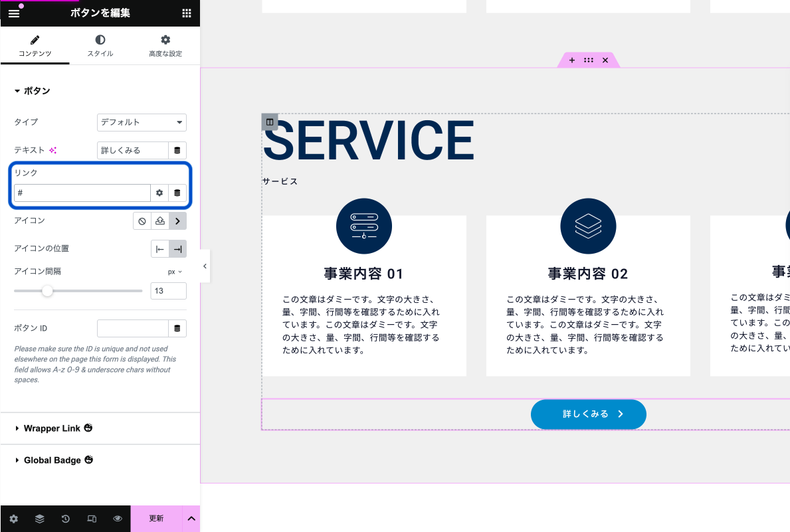Image resolution: width=790 pixels, height=532 pixels.
Task: Toggle the preview eye icon
Action: coord(118,519)
